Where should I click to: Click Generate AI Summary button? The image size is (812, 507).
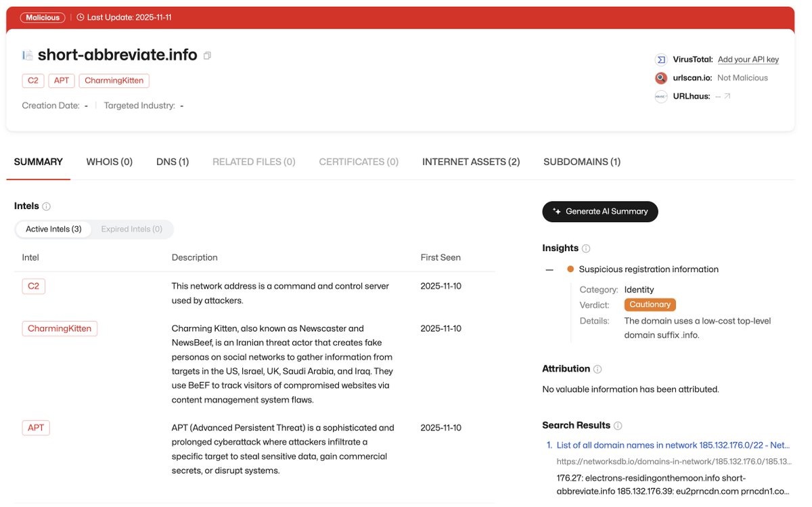[600, 211]
